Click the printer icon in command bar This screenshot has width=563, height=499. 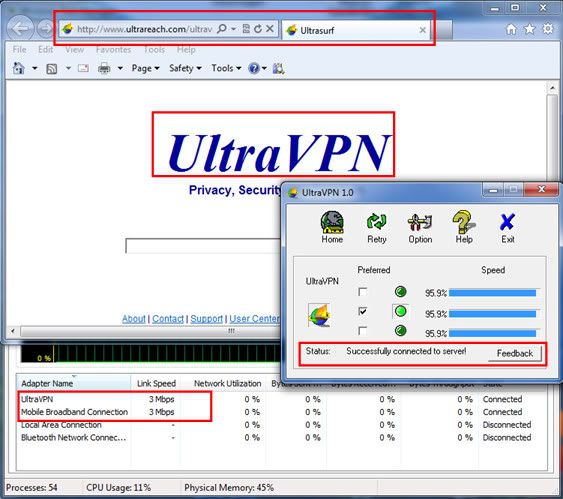(104, 68)
